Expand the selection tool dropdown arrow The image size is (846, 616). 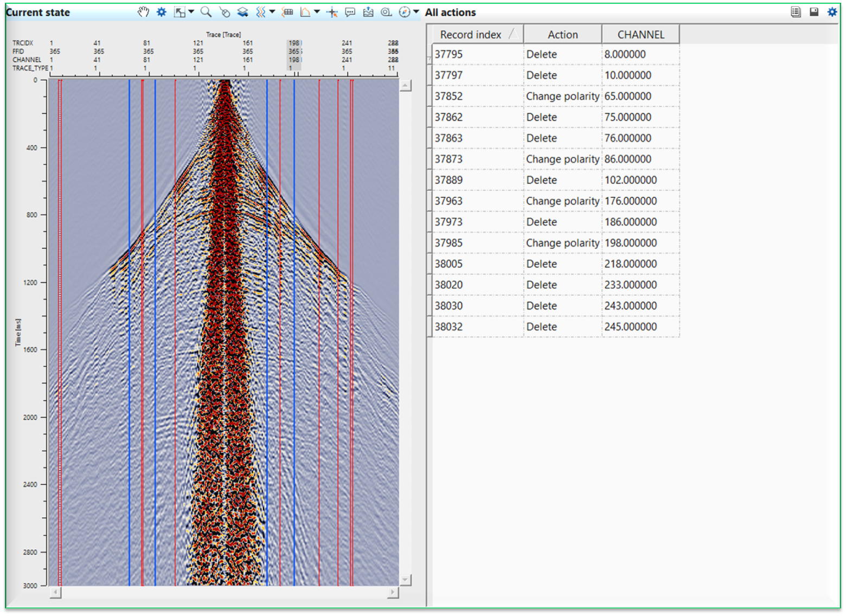[x=190, y=11]
